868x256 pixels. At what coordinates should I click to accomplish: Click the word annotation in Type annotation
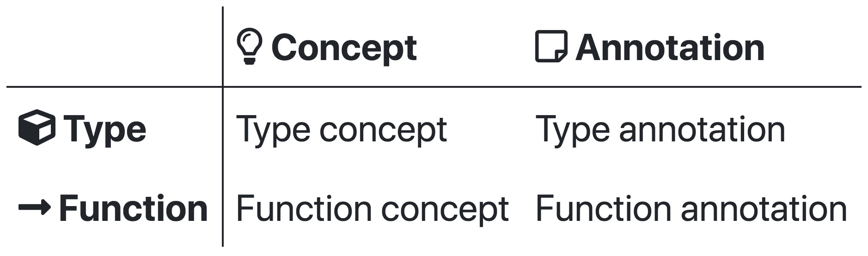pyautogui.click(x=702, y=130)
